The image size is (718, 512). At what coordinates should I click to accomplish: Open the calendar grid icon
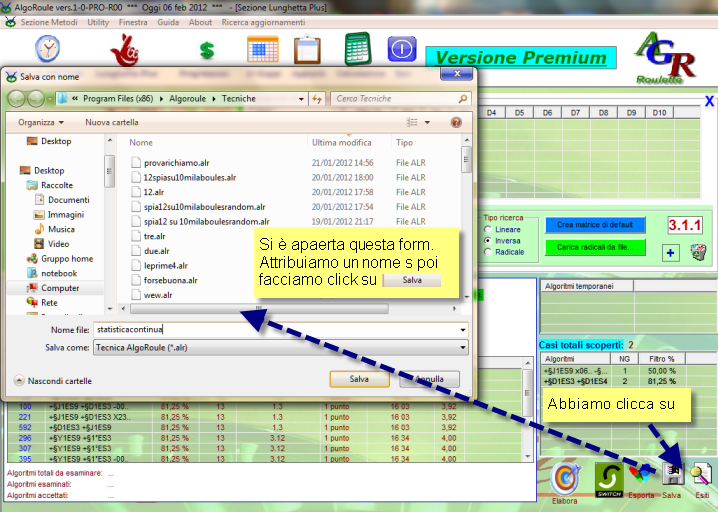coord(262,49)
